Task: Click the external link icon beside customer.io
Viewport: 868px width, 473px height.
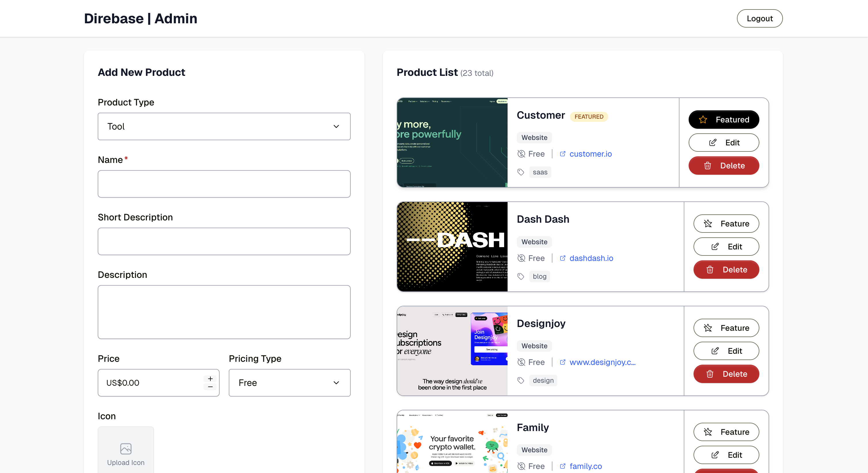Action: pos(562,154)
